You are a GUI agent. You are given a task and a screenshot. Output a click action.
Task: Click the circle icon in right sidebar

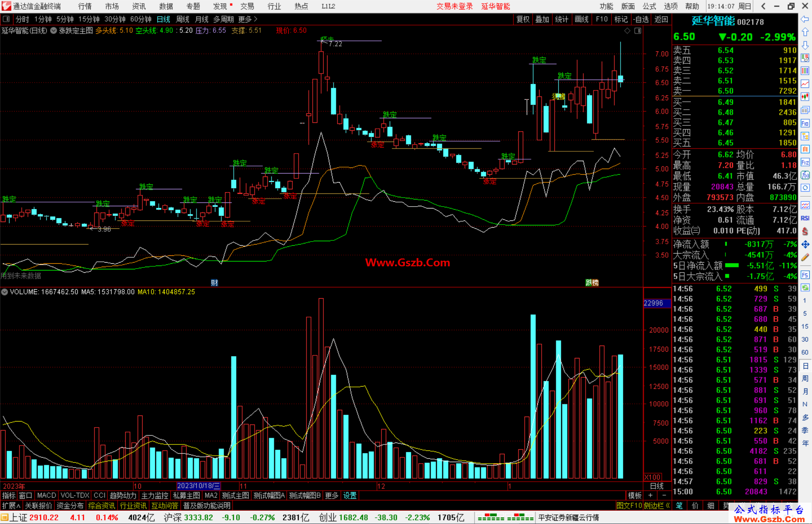pos(805,188)
